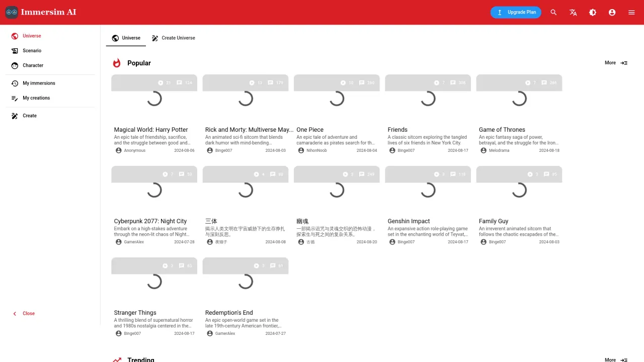The image size is (644, 362).
Task: Switch to the Create Universe tab
Action: pyautogui.click(x=173, y=38)
